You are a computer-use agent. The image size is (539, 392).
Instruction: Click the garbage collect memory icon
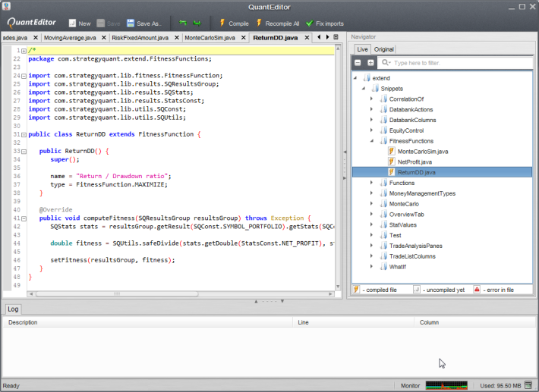528,385
